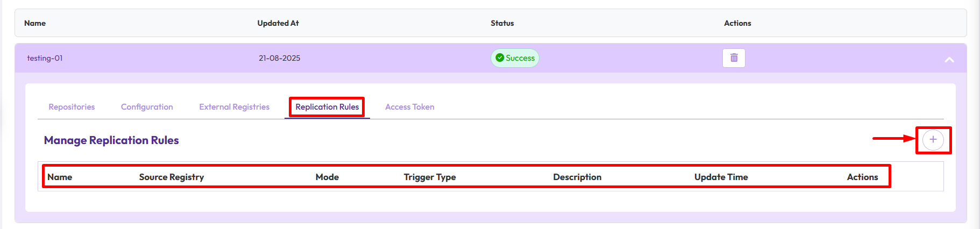
Task: Click the Status header in top table
Action: 502,23
